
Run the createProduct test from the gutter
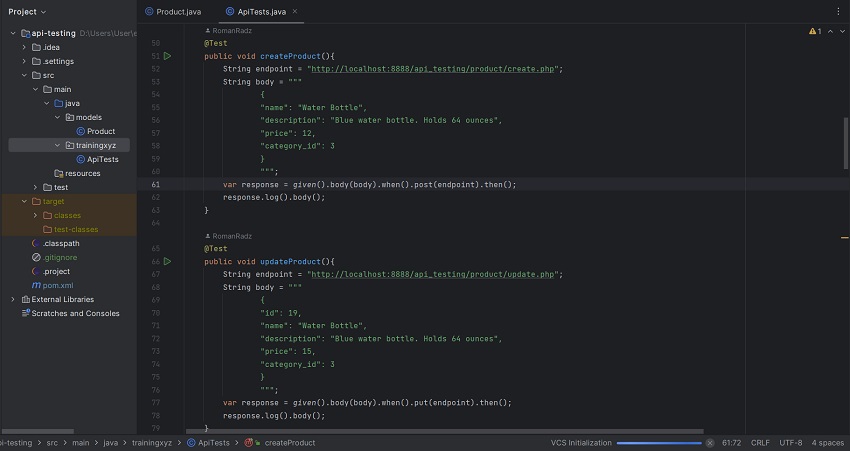point(167,57)
